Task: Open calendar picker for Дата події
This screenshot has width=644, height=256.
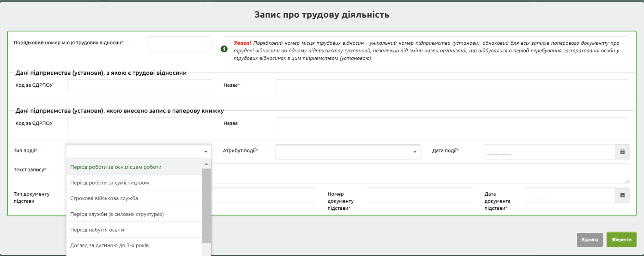Action: pyautogui.click(x=622, y=152)
